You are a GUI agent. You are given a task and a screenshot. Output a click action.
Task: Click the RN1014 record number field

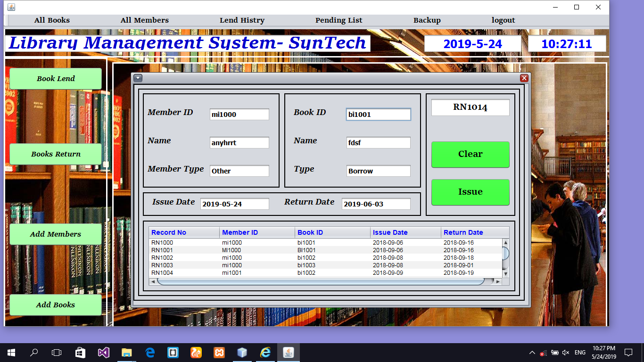point(471,107)
